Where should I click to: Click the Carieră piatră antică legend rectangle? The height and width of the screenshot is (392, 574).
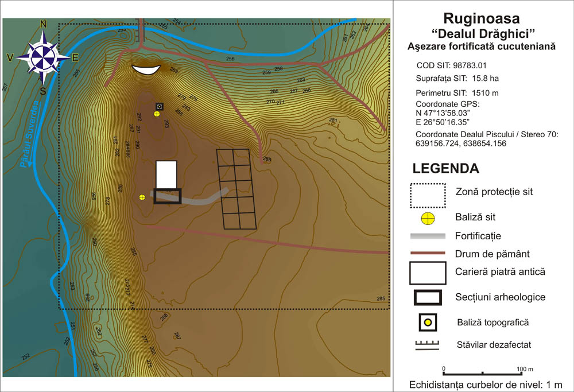(x=428, y=273)
